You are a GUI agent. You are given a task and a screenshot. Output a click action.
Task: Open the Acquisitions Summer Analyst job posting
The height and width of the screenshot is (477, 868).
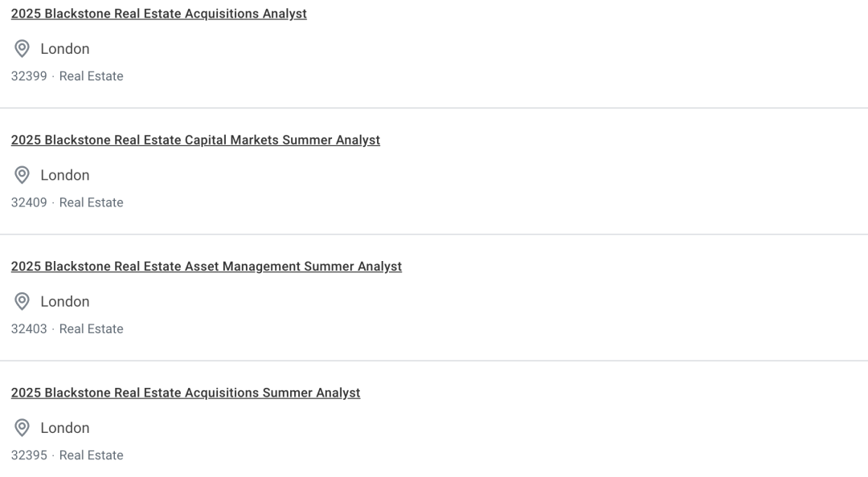186,393
